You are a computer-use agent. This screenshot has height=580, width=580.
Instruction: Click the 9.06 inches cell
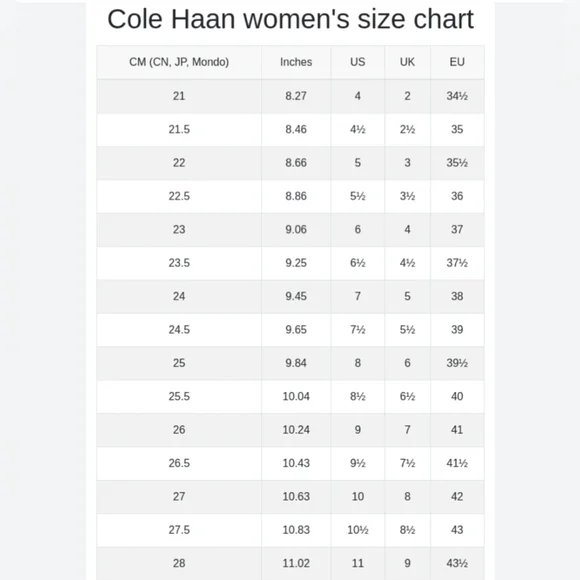click(296, 230)
